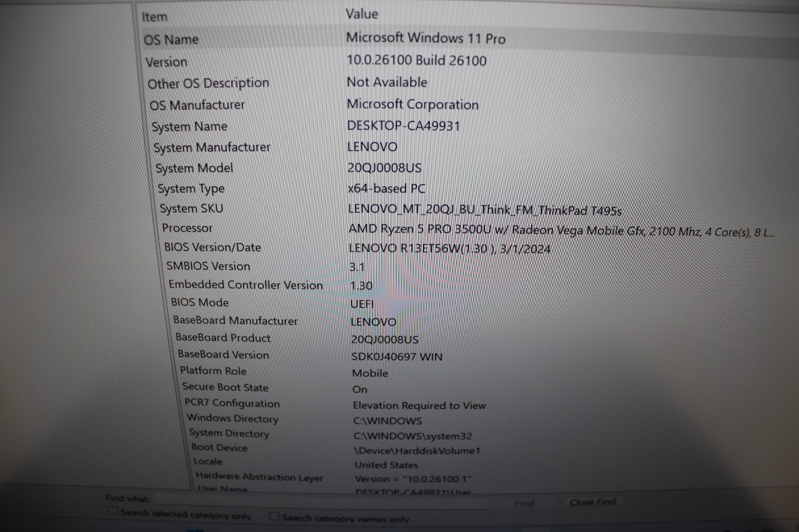Click the Find button
This screenshot has width=799, height=532.
(x=524, y=503)
